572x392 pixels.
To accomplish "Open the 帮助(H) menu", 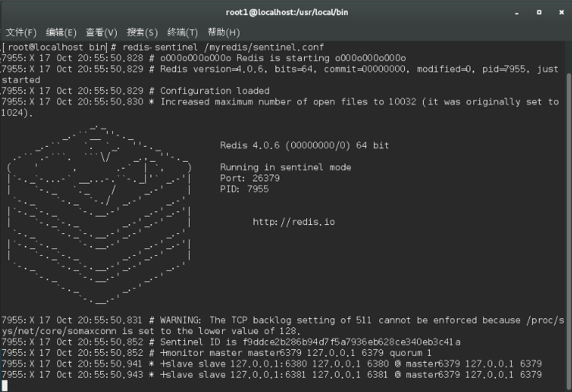I will tap(224, 32).
